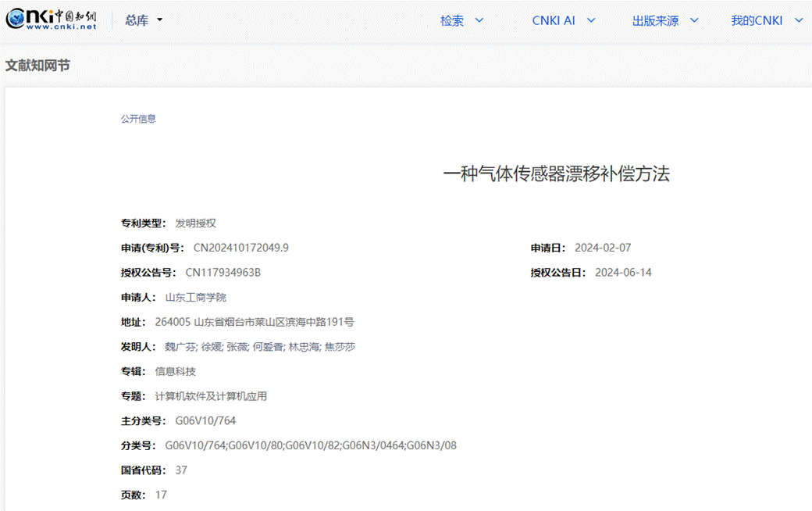
Task: Click application number CN202410172049.9
Action: pos(241,248)
